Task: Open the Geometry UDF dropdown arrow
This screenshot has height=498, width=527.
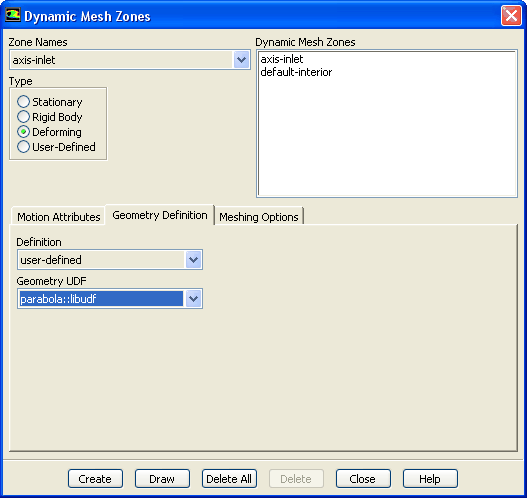Action: pos(193,298)
